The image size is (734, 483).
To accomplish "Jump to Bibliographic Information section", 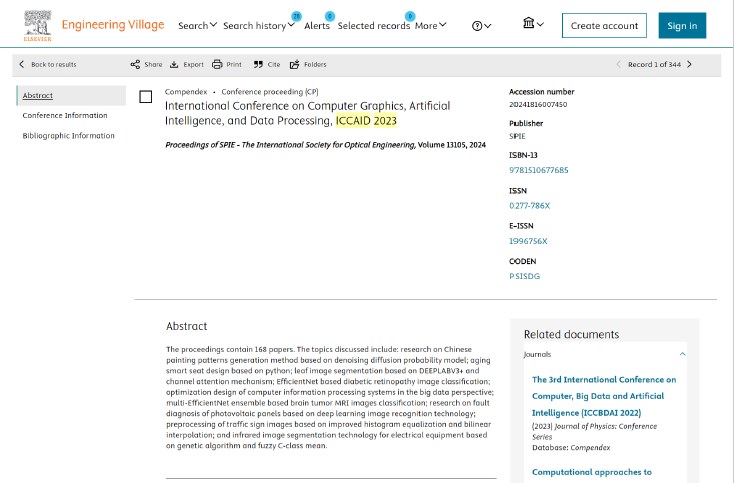I will tap(68, 136).
